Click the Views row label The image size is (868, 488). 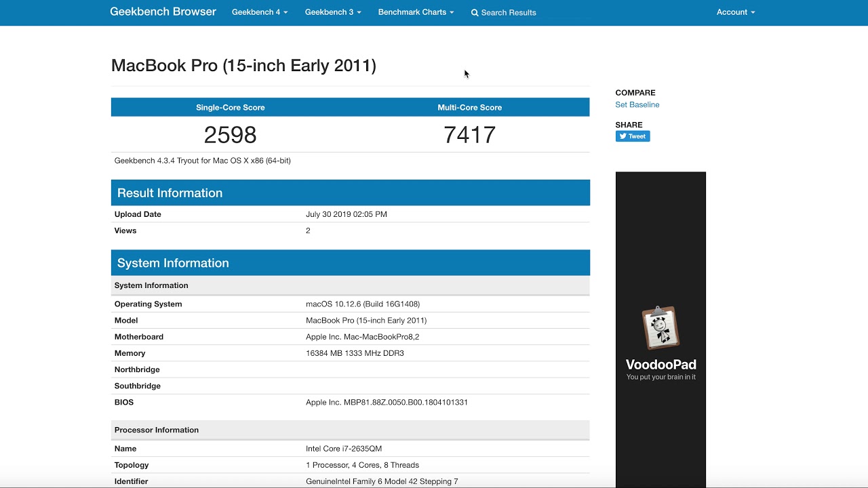point(125,230)
